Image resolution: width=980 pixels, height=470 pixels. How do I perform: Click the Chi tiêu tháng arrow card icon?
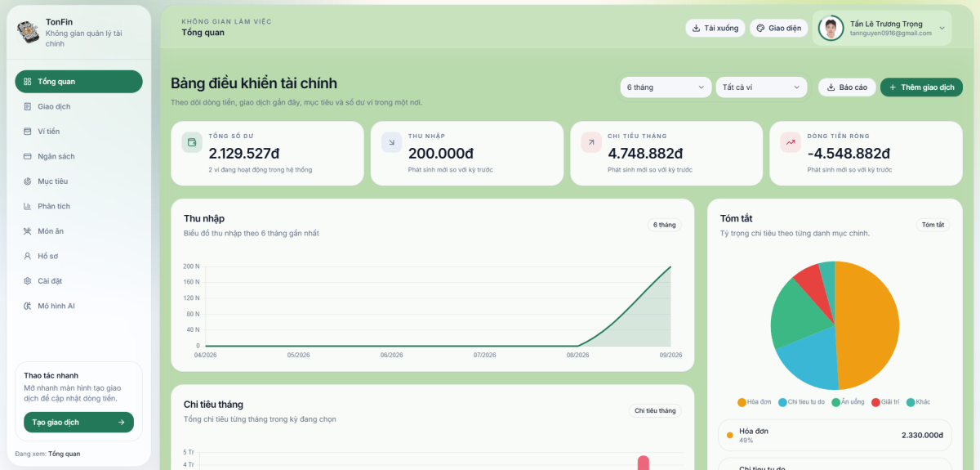coord(591,142)
